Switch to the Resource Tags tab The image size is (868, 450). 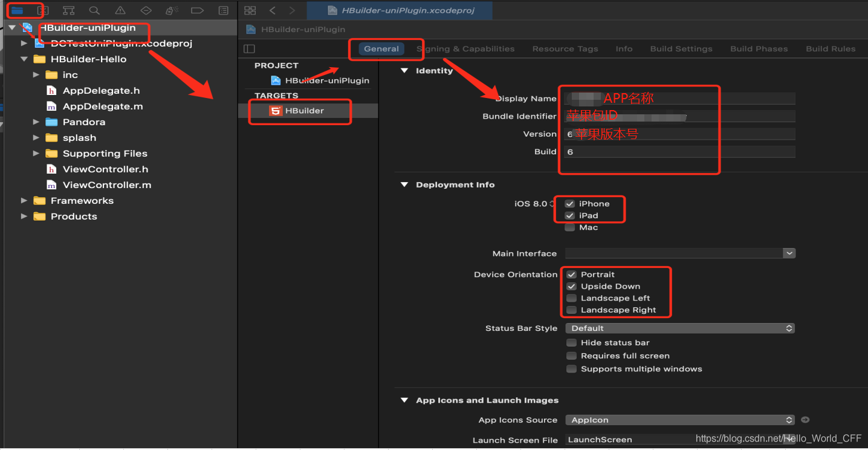point(565,49)
